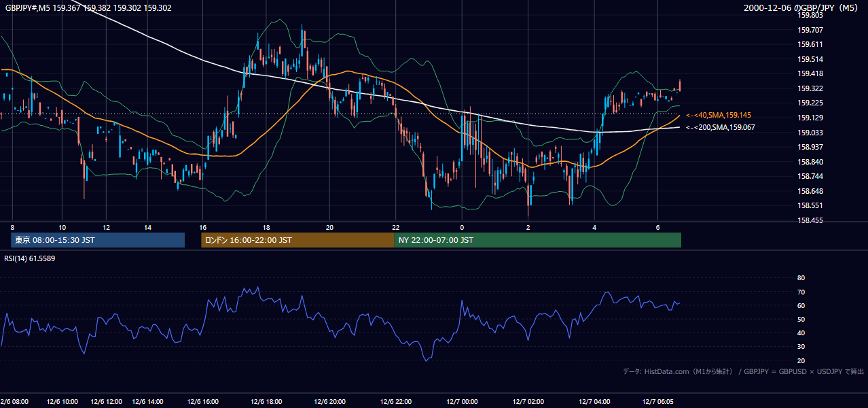Click the 12/6 22:00 bottom date label
Image resolution: width=868 pixels, height=408 pixels.
395,402
